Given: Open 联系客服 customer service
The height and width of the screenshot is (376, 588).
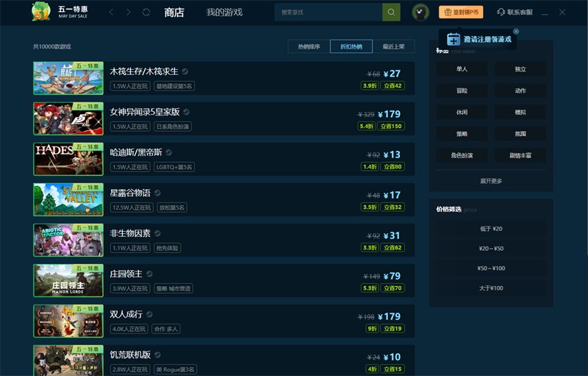Looking at the screenshot, I should [x=514, y=13].
